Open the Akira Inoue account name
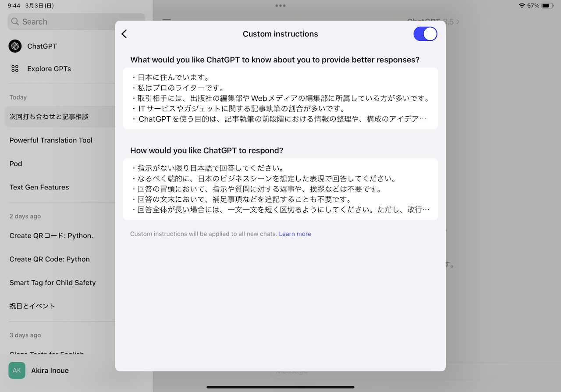 point(50,371)
